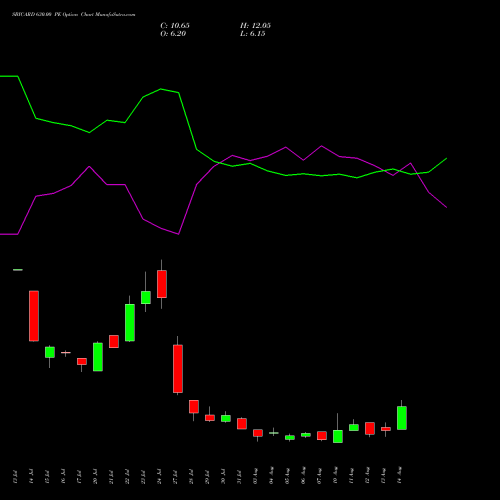Click the red candle for 12 Aug
The image size is (500, 500).
[370, 428]
